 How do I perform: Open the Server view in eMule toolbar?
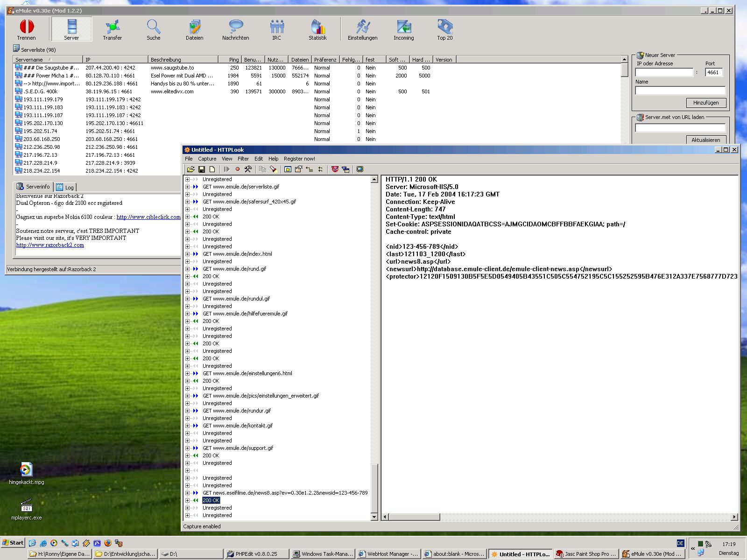tap(71, 29)
